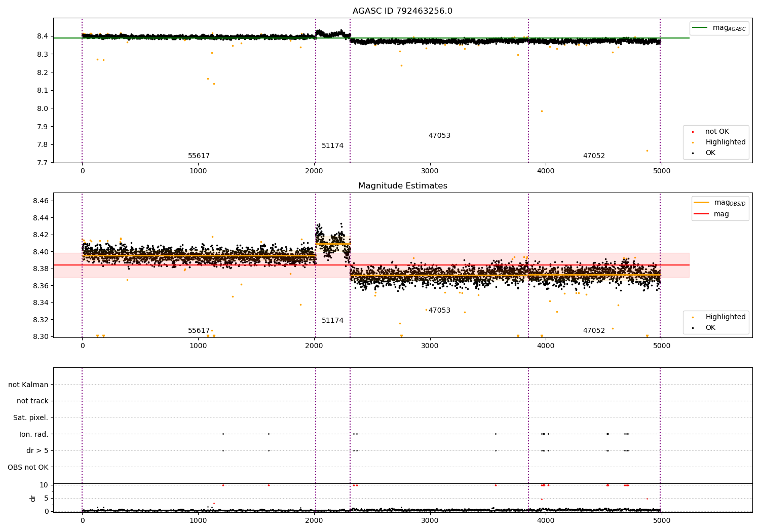Click the 'dr > 5' axis label

click(x=37, y=451)
